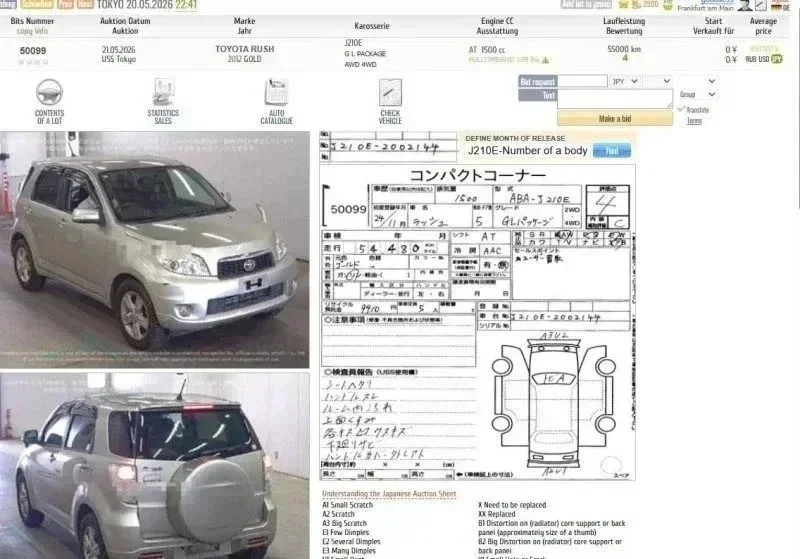The height and width of the screenshot is (559, 800).
Task: Open the Group dropdown
Action: [697, 94]
